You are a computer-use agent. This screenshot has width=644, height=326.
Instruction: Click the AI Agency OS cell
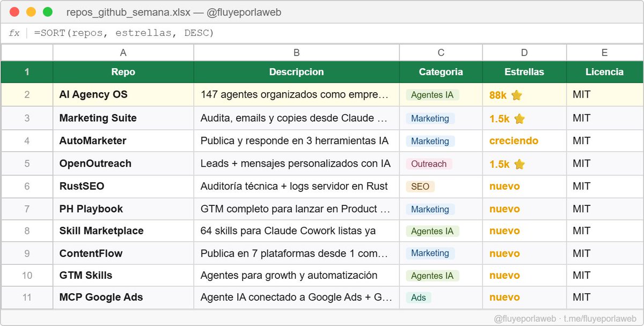pyautogui.click(x=123, y=95)
